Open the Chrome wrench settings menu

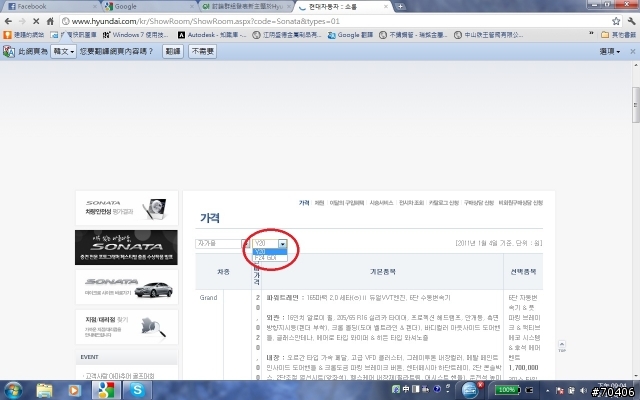click(x=631, y=21)
